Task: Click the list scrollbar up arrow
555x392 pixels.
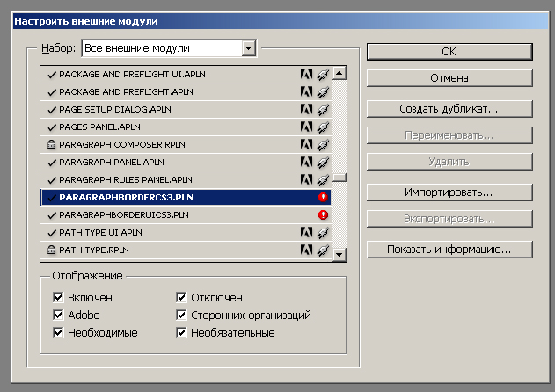Action: [340, 73]
